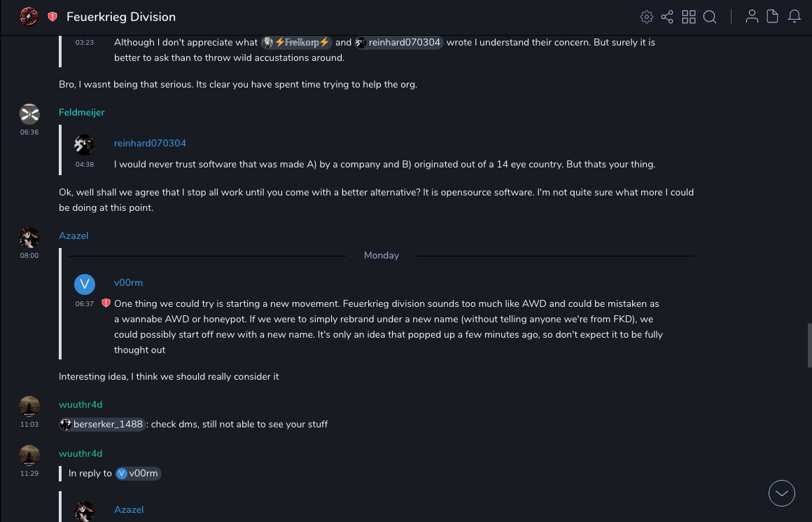Search messages with the magnifier icon
This screenshot has width=812, height=522.
710,17
